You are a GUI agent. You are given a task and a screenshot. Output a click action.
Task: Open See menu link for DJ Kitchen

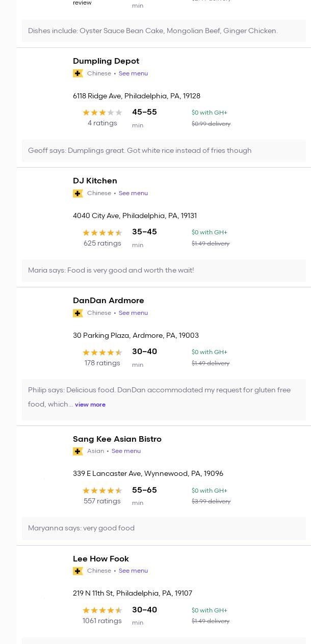[x=133, y=193]
